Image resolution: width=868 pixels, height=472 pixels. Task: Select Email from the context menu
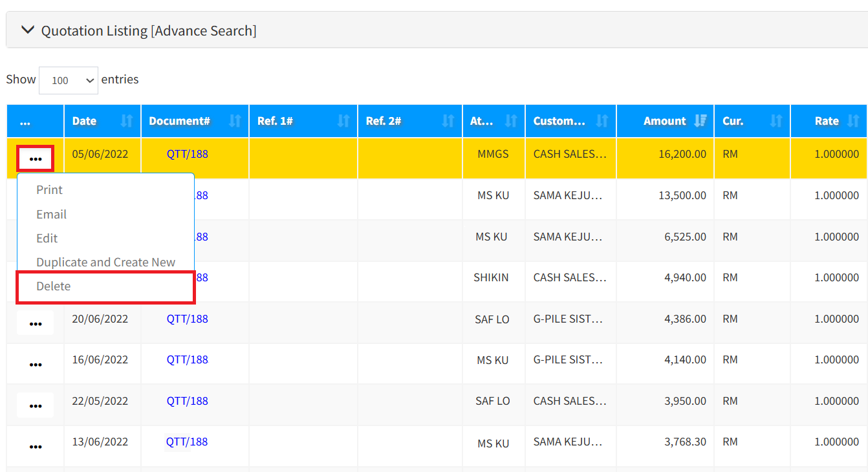[52, 215]
